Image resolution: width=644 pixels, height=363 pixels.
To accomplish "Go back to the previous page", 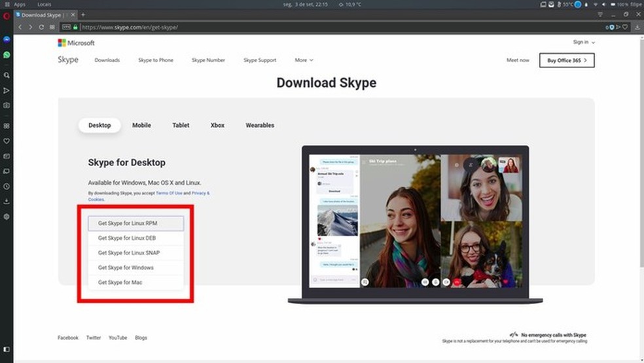I will 20,27.
